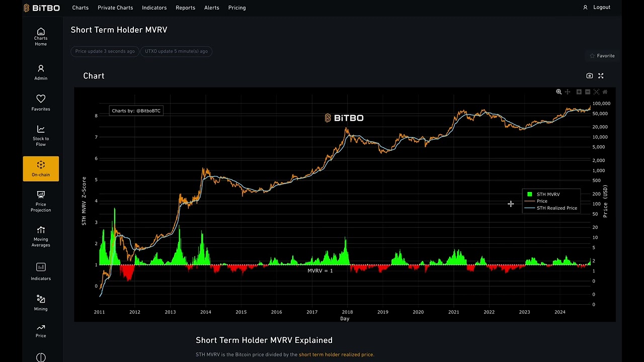Viewport: 644px width, 362px height.
Task: Open Price Projection sidebar section
Action: pos(41,201)
